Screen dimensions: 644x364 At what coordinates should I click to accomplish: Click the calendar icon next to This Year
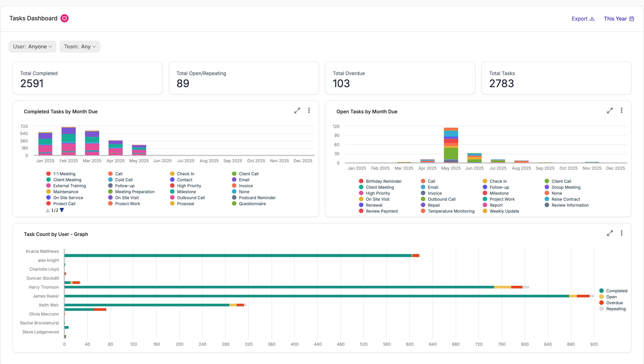632,19
